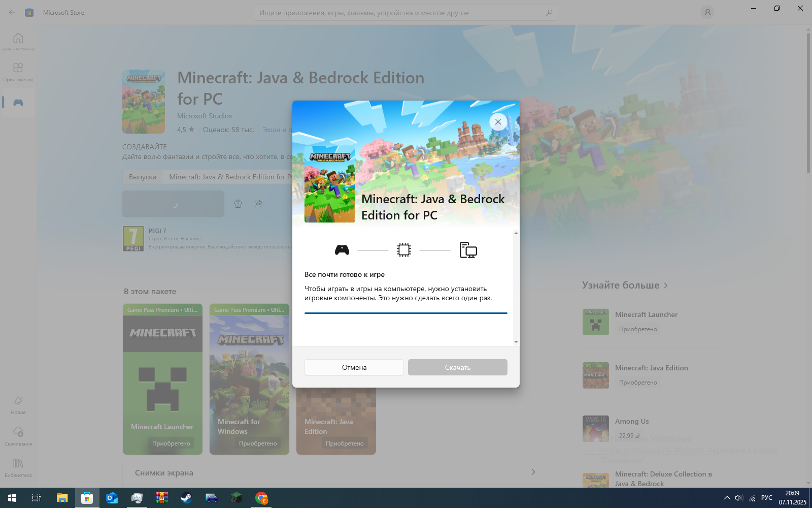Viewport: 812px width, 508px height.
Task: Click the dialog scrollbar down arrow
Action: click(516, 342)
